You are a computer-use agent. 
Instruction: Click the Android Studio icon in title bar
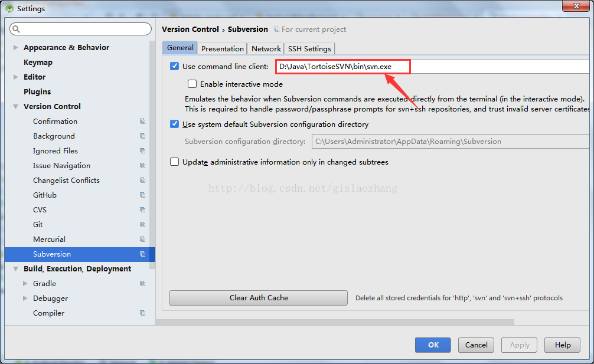coord(9,8)
